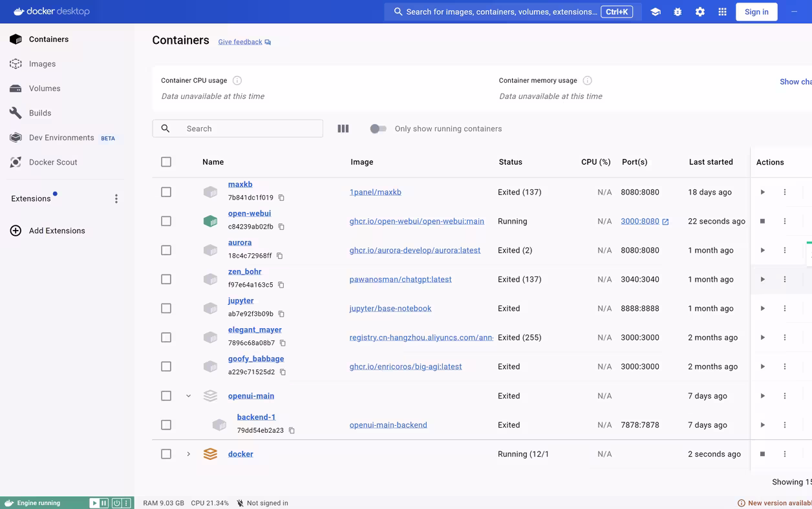Stop the open-webui container

[763, 221]
